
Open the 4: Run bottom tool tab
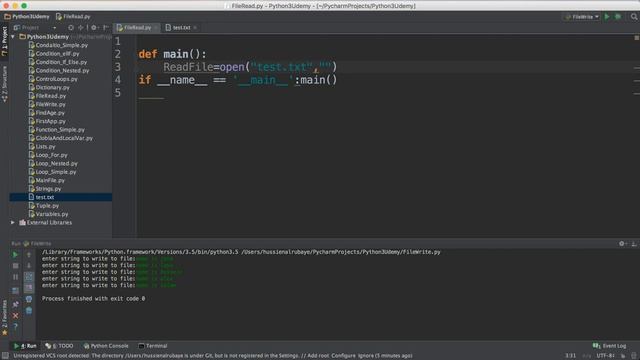26,346
